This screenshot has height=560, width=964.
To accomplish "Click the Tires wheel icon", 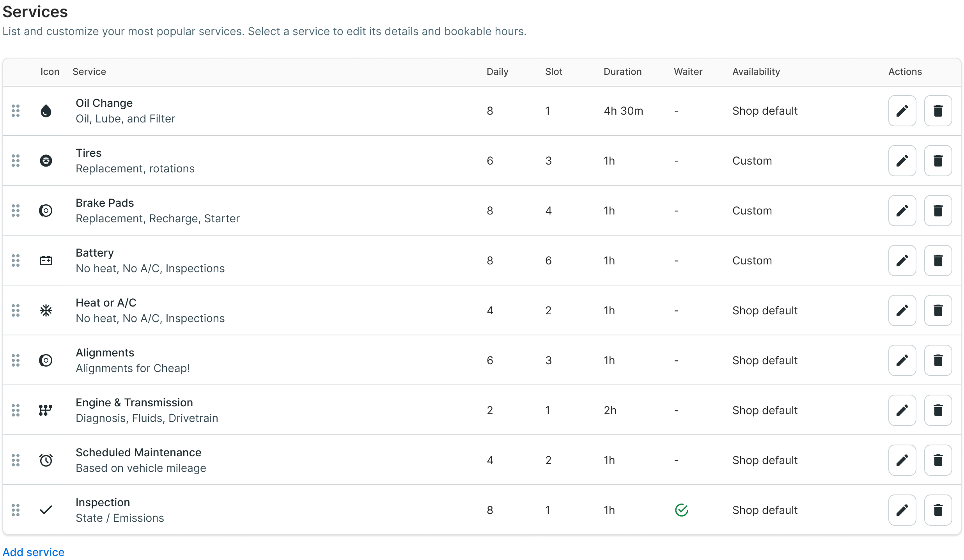I will (x=46, y=161).
